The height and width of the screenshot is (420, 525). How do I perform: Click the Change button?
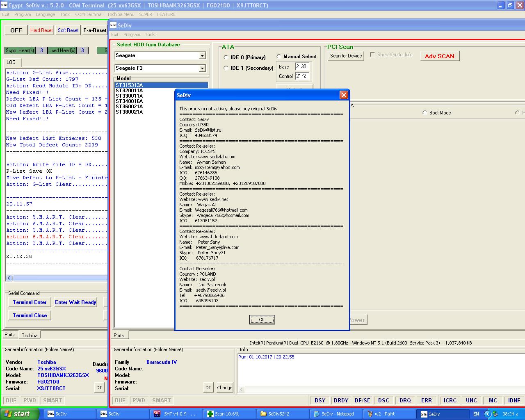(x=224, y=388)
